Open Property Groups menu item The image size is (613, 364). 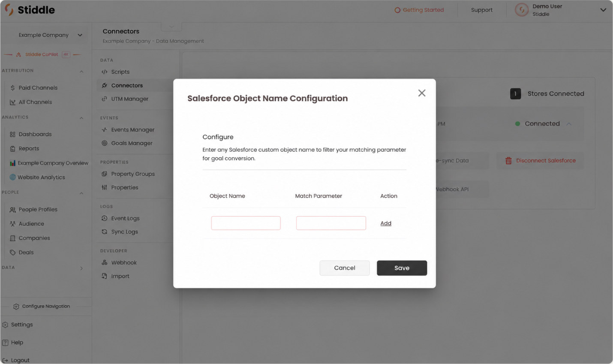[133, 174]
